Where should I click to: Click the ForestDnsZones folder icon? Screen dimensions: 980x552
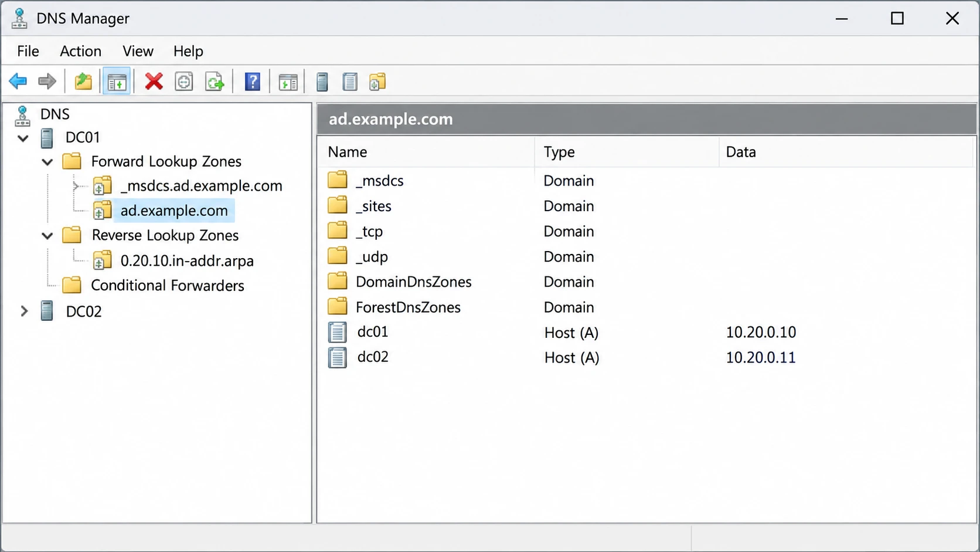[338, 306]
